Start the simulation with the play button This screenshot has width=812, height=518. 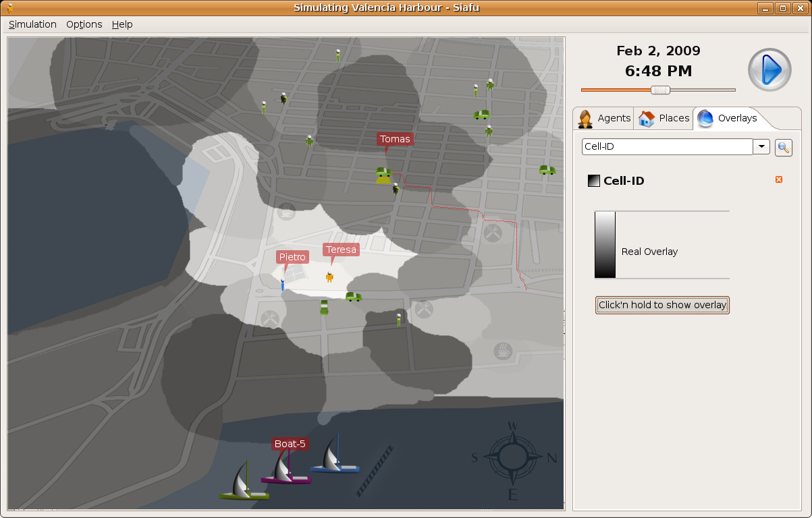click(x=769, y=69)
